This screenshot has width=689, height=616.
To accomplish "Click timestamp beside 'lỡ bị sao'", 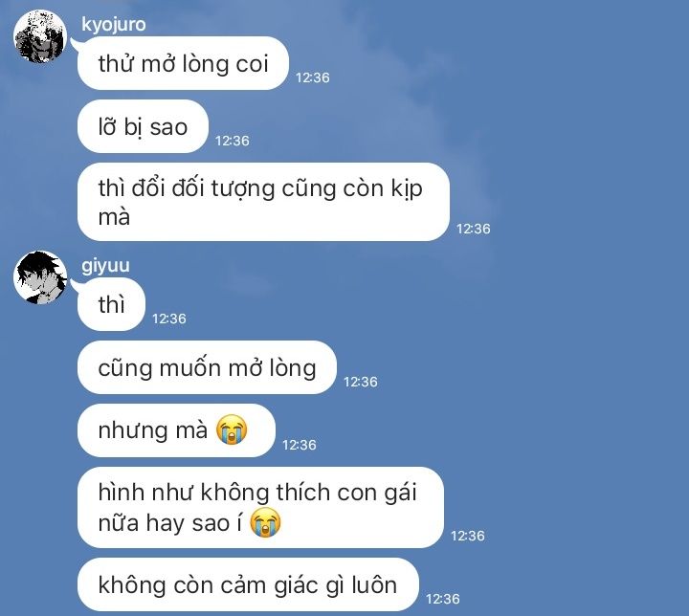I will pyautogui.click(x=232, y=141).
